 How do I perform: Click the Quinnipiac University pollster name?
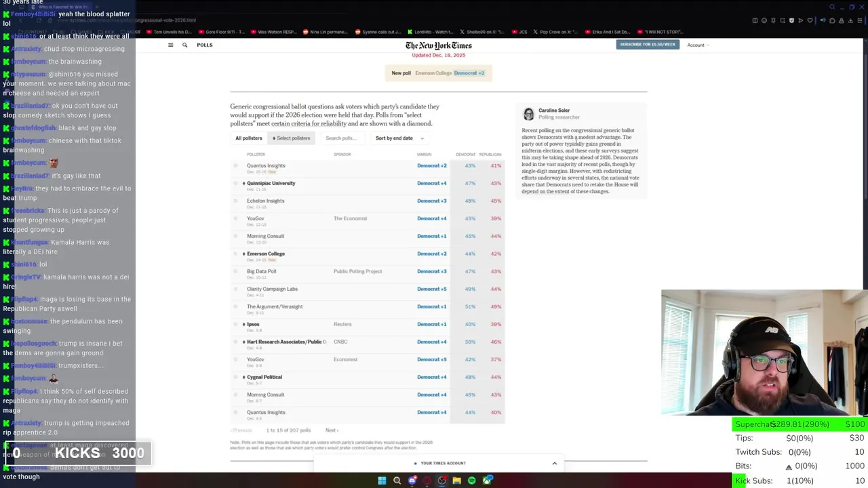coord(271,183)
